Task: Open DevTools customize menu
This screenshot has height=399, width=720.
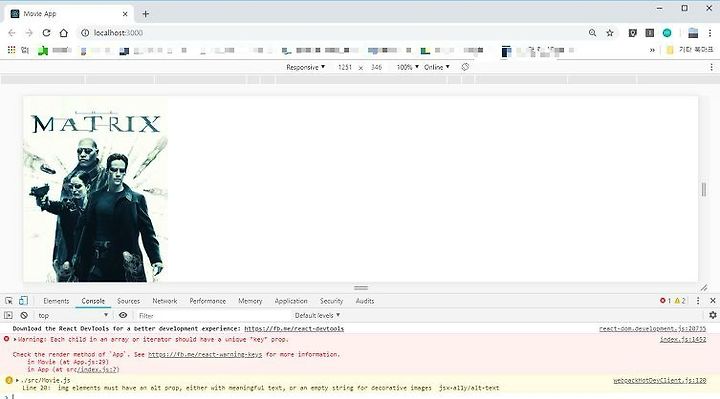Action: tap(698, 301)
